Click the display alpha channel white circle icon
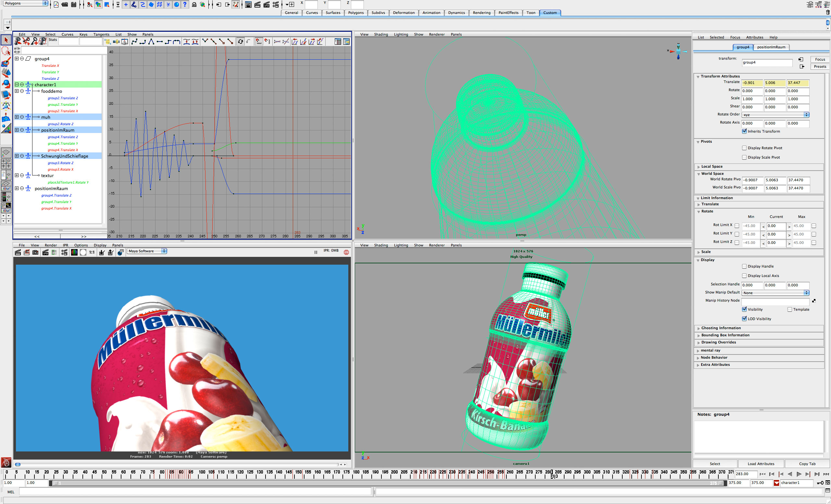The height and width of the screenshot is (504, 831). (83, 252)
